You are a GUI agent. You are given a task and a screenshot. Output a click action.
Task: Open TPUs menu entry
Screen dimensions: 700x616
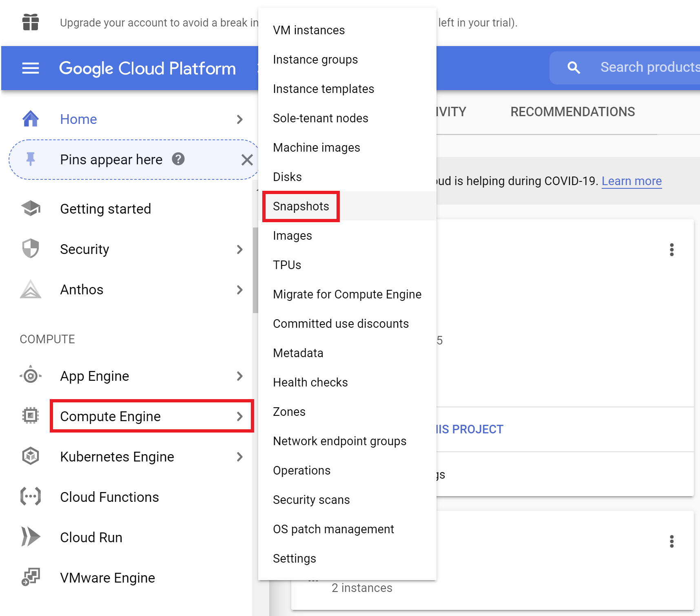[347, 265]
